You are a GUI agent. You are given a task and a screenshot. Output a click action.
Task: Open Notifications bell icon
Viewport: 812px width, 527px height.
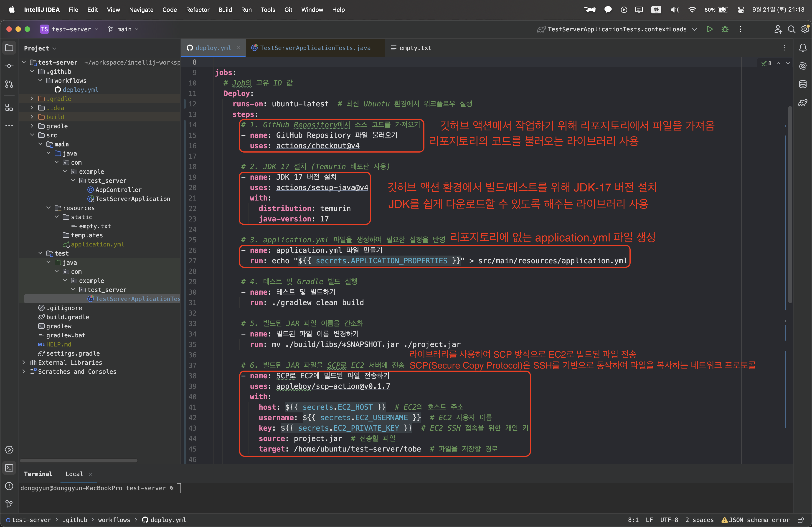(803, 48)
